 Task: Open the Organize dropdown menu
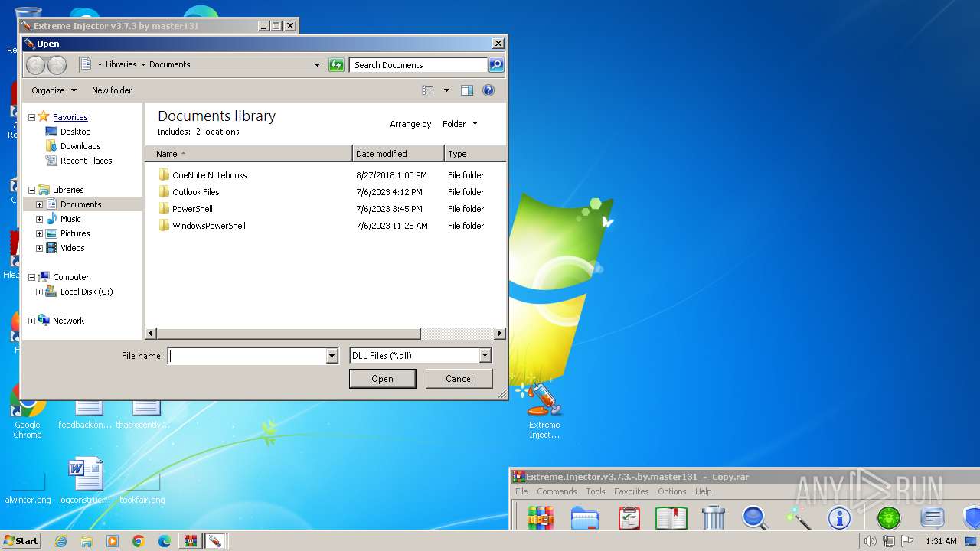click(x=54, y=90)
